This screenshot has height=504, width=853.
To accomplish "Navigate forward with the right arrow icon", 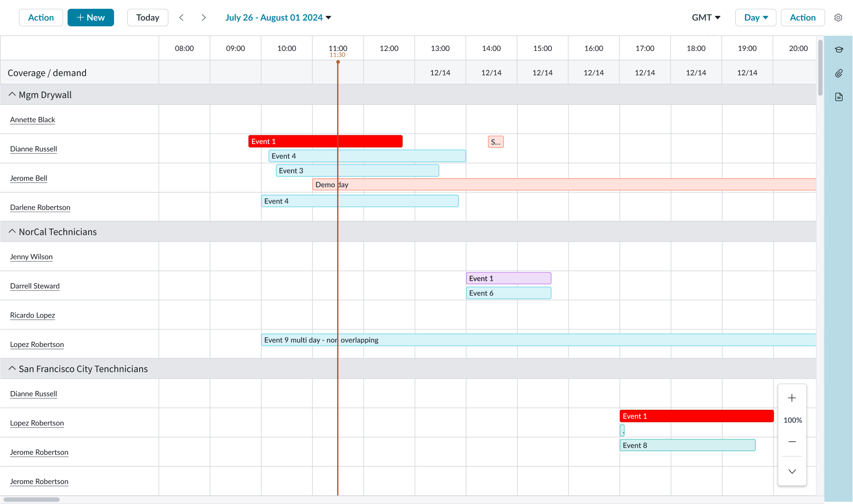I will pyautogui.click(x=204, y=17).
